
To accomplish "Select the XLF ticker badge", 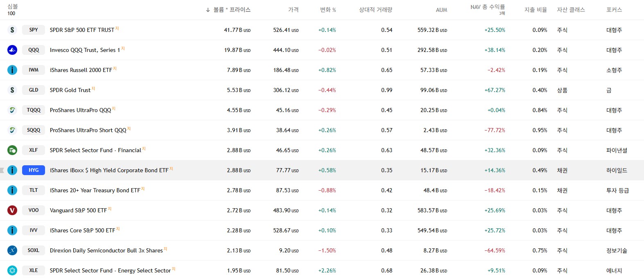I will (x=34, y=150).
